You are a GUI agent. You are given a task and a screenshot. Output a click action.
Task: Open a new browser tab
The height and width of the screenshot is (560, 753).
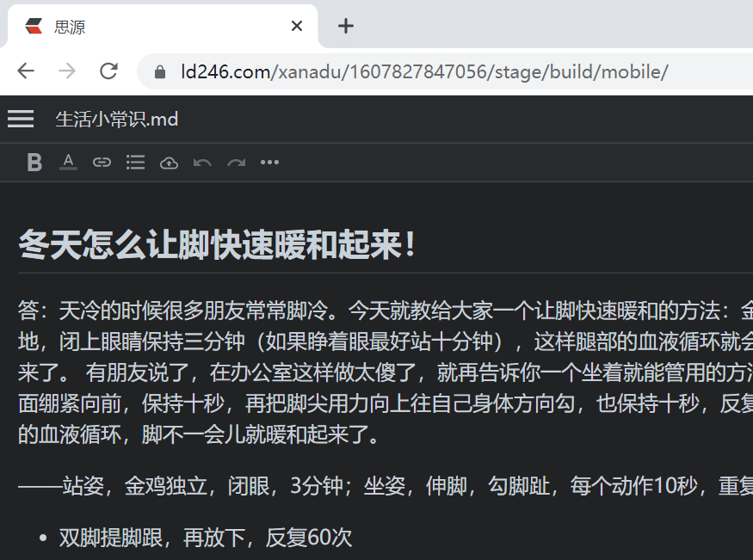(346, 27)
